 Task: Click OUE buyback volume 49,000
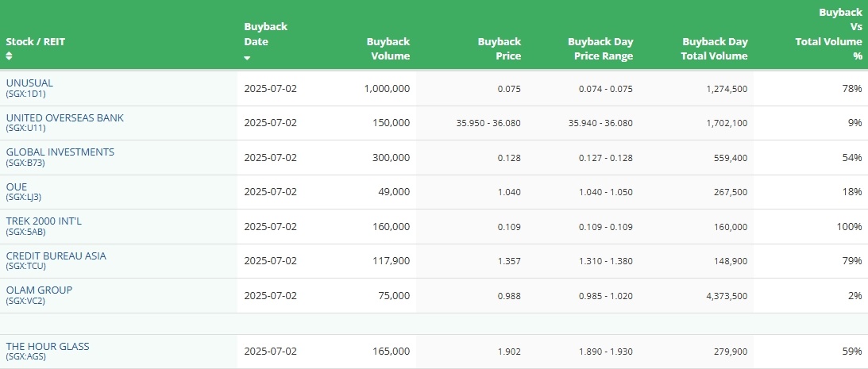[395, 192]
